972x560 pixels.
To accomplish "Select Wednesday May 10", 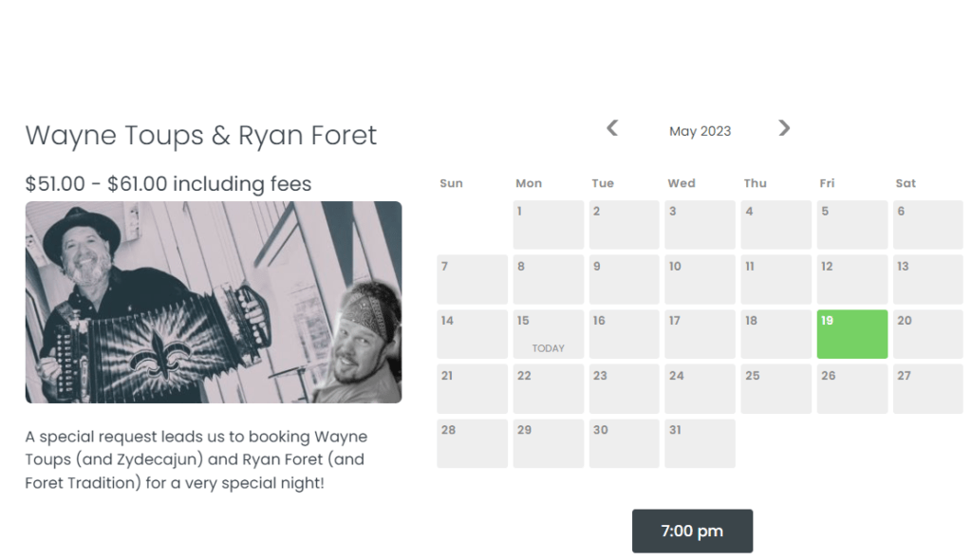I will coord(700,279).
